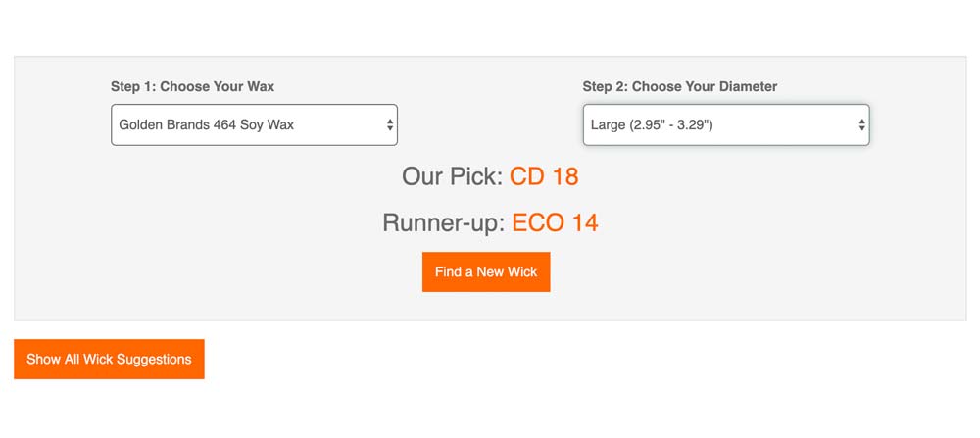This screenshot has height=438, width=980.
Task: Open the Choose Your Diameter dropdown
Action: click(726, 125)
